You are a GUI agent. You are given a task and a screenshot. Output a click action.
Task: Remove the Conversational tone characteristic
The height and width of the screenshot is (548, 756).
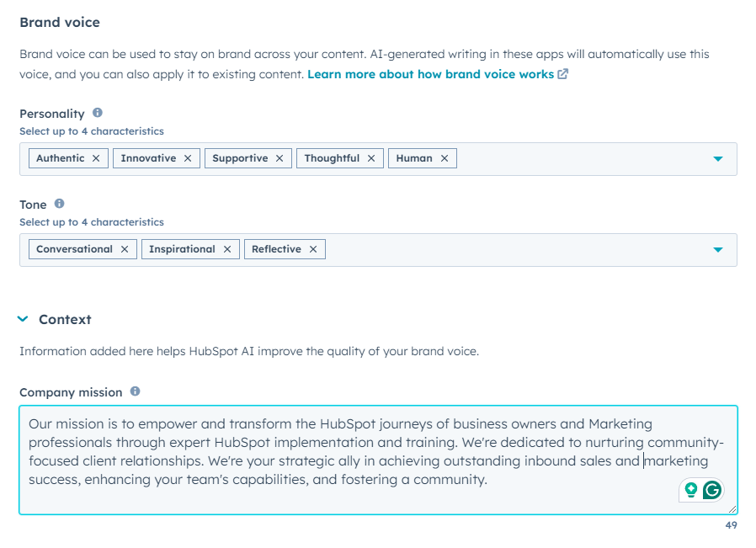[x=125, y=248]
